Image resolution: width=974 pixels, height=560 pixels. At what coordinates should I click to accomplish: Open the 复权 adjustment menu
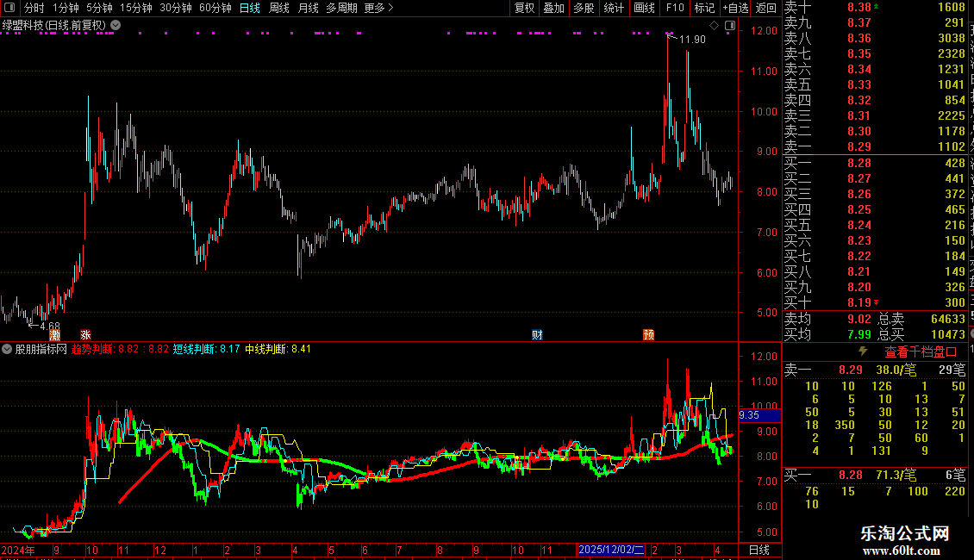[524, 8]
